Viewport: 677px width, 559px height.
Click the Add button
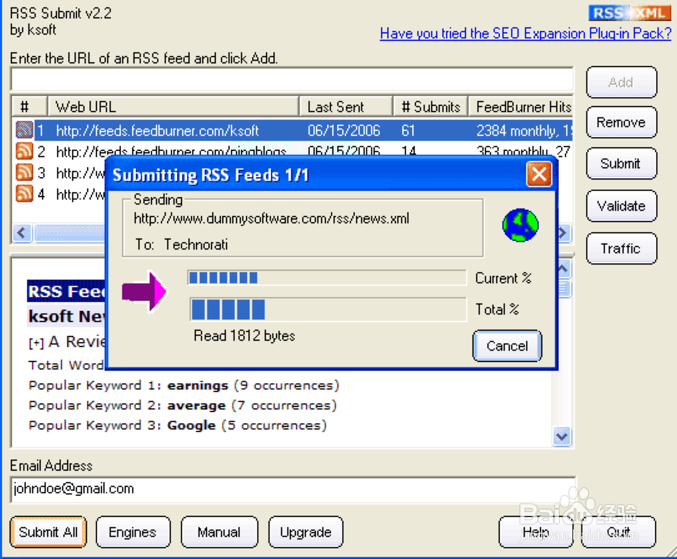621,82
